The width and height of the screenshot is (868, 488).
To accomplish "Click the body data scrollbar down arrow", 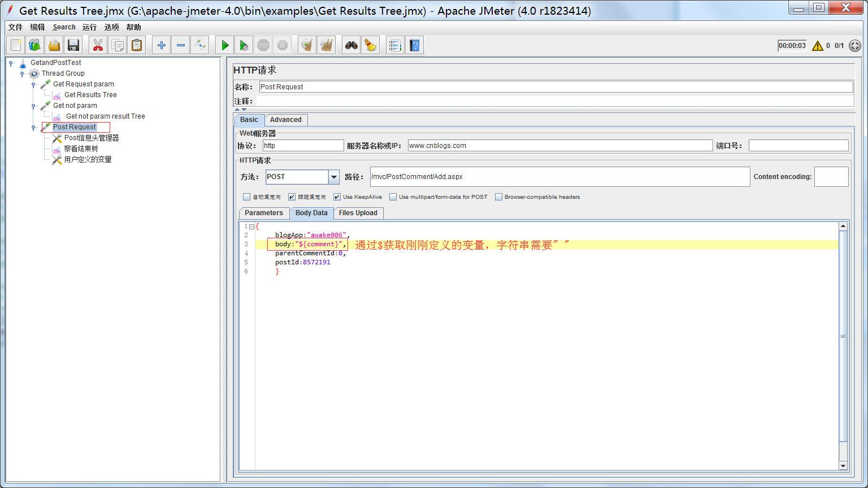I will (x=843, y=466).
